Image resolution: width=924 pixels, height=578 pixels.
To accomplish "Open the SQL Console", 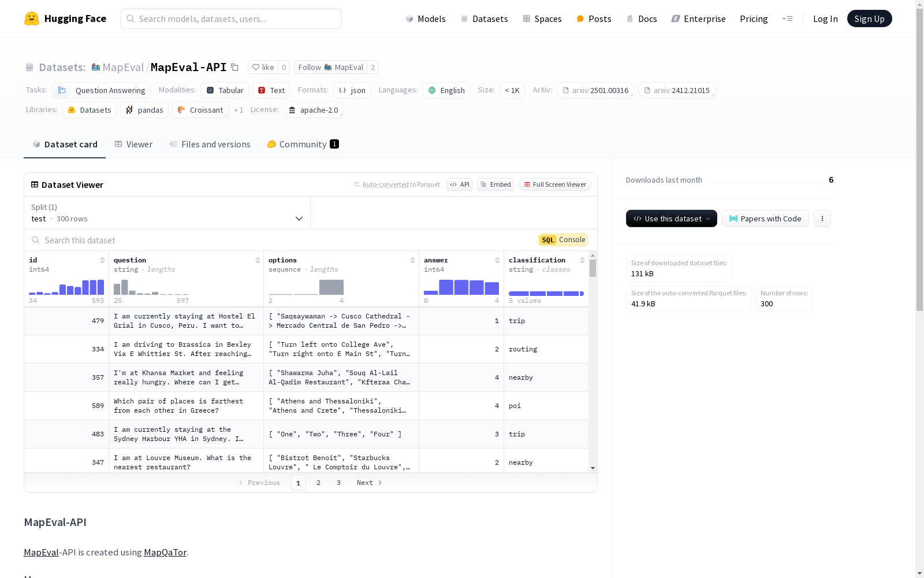I will 562,239.
